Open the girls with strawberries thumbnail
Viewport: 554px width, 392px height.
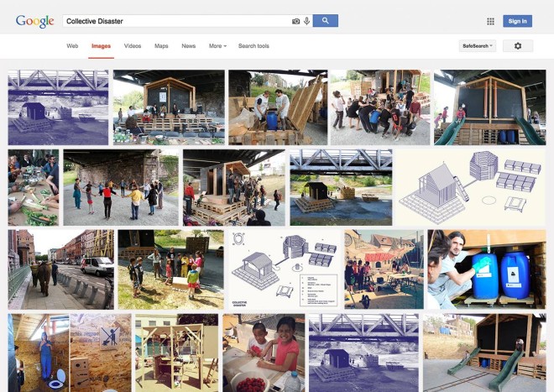pyautogui.click(x=264, y=353)
